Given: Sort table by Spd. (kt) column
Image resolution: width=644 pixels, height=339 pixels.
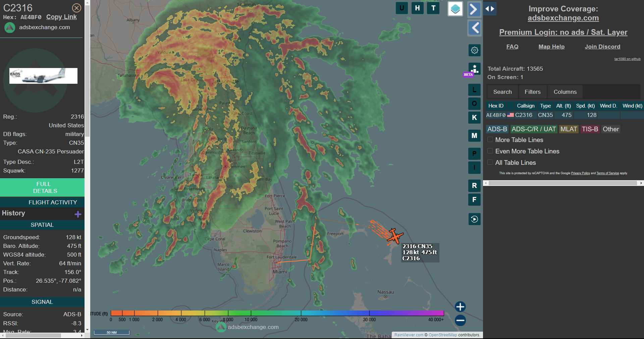Looking at the screenshot, I should [585, 106].
